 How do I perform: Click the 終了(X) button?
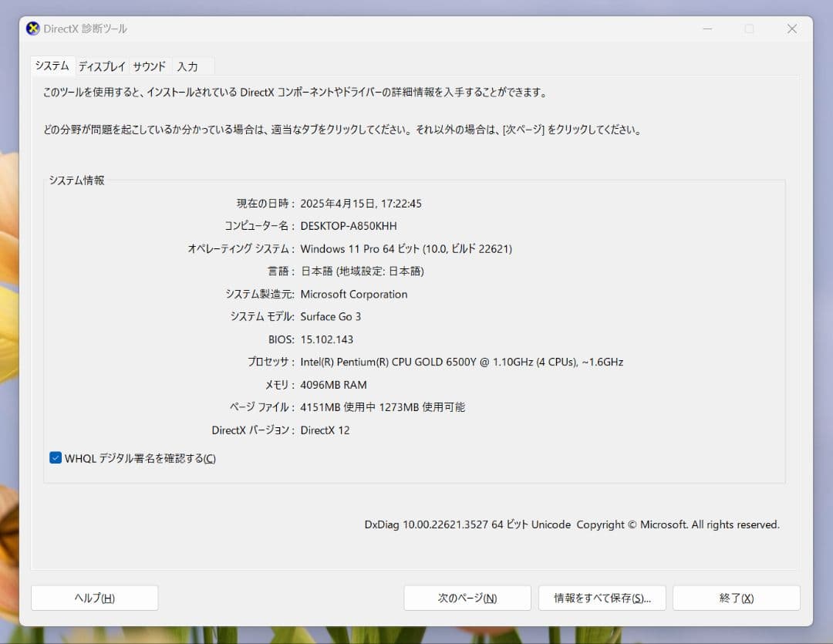tap(737, 598)
